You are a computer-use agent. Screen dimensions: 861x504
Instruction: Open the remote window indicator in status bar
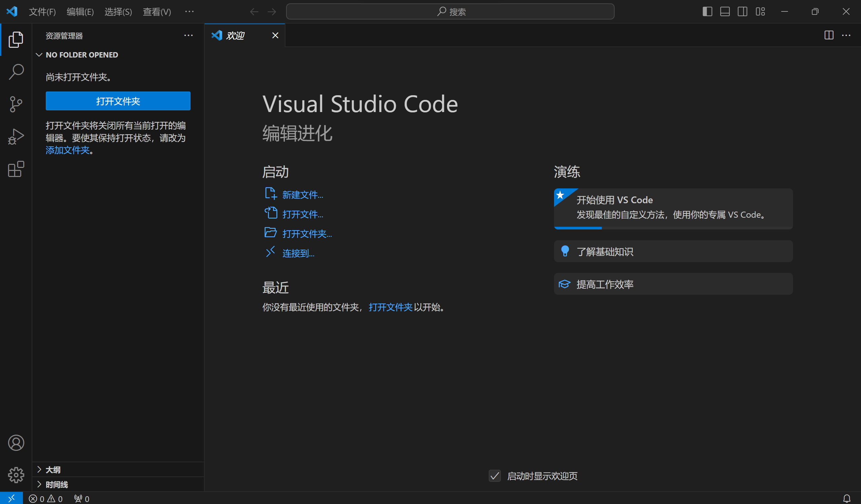click(11, 498)
